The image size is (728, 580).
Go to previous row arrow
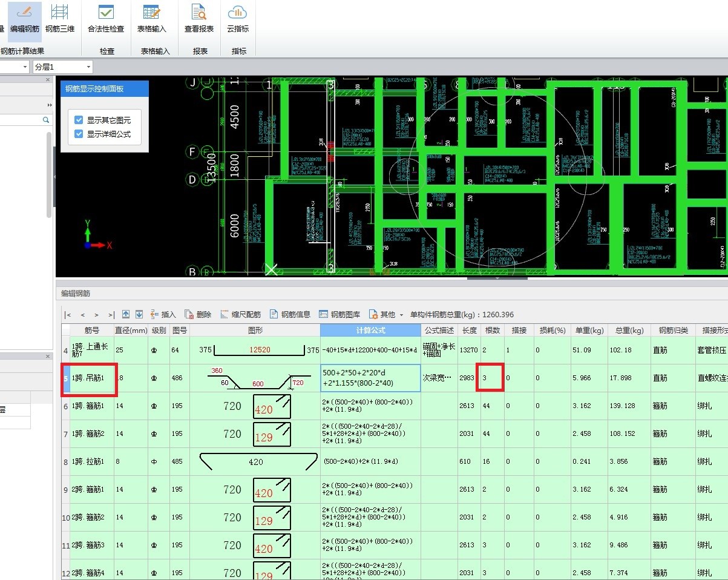point(82,314)
